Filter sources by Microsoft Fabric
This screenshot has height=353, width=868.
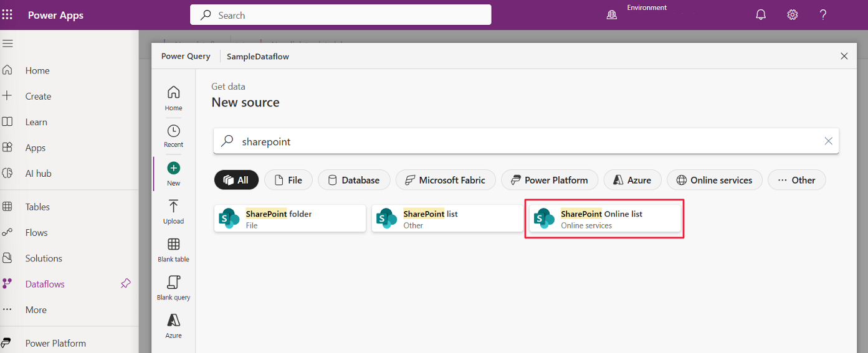coord(445,180)
